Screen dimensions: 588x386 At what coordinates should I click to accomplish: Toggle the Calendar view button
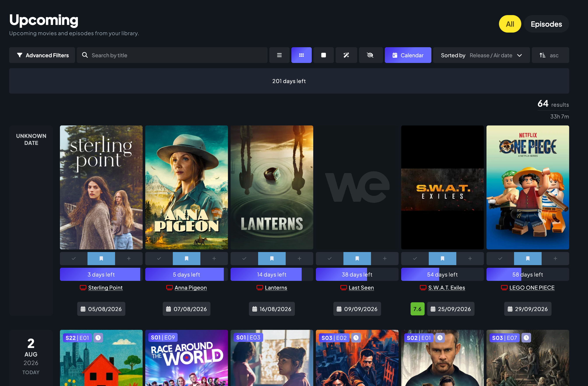click(x=408, y=55)
